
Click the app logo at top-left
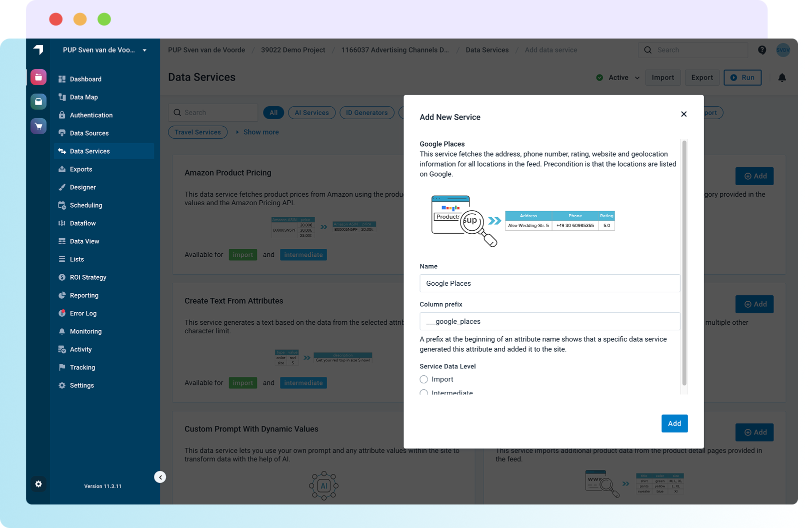(38, 50)
